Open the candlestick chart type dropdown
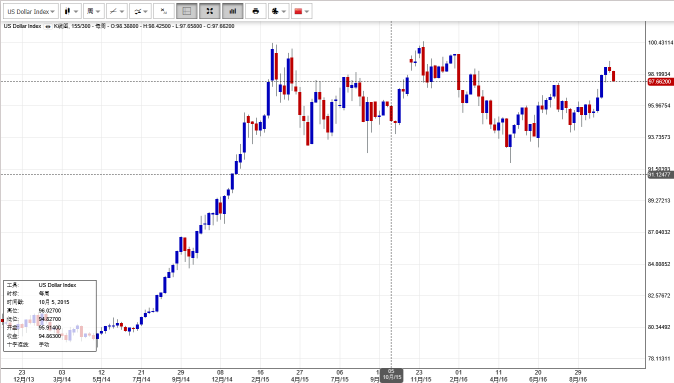 coord(71,11)
